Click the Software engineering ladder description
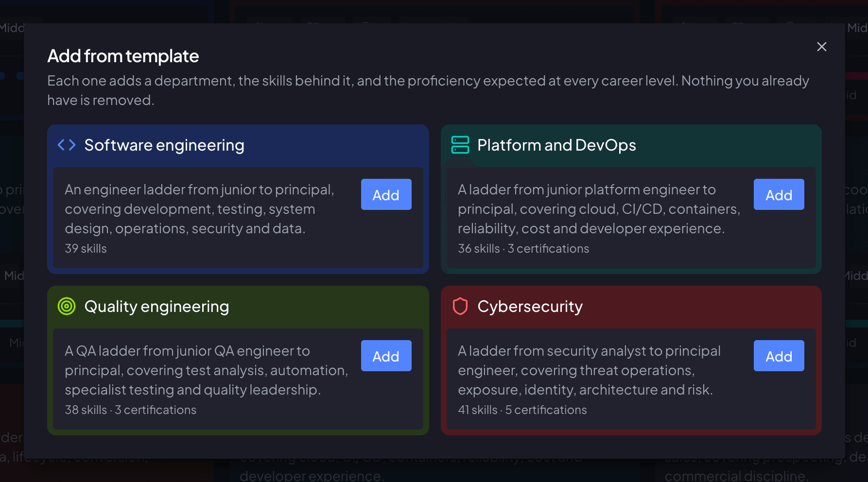The width and height of the screenshot is (868, 482). tap(200, 209)
